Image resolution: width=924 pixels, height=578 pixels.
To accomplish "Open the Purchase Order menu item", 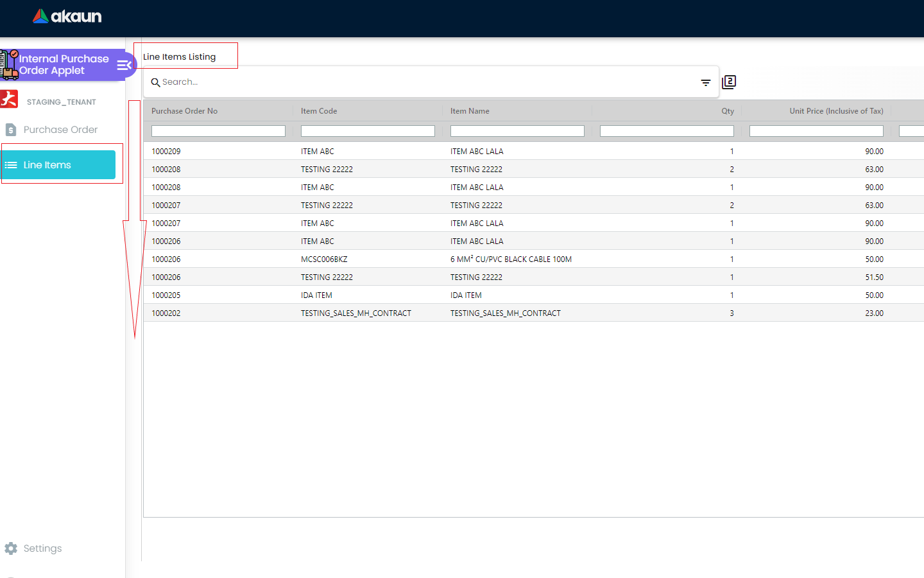I will point(60,130).
